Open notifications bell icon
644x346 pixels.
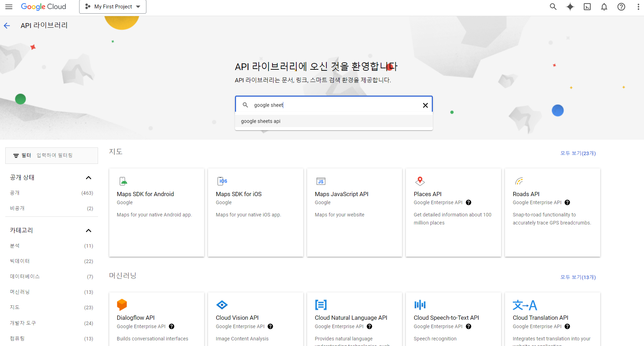click(x=604, y=7)
